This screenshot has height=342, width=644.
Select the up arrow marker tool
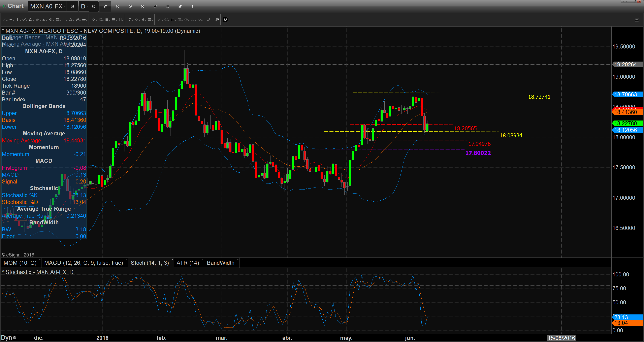(x=136, y=20)
